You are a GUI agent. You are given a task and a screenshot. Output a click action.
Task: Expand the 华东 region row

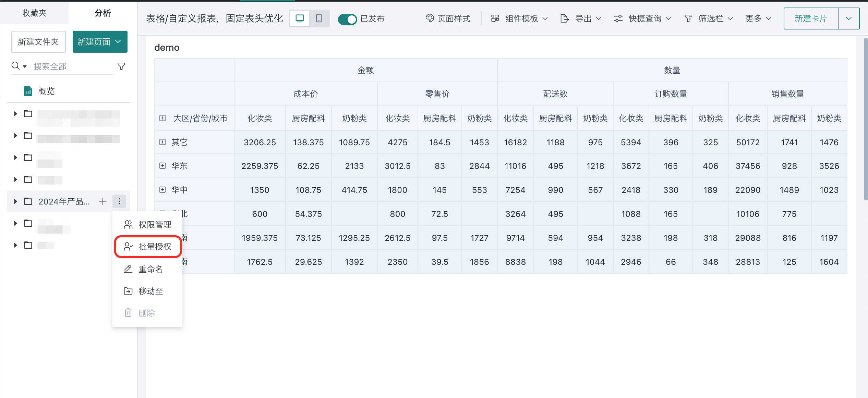[x=162, y=166]
